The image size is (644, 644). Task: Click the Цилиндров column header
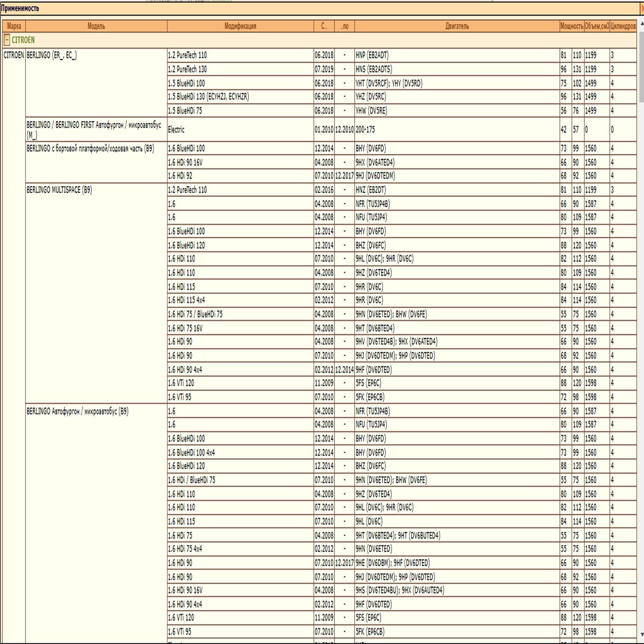coord(623,26)
